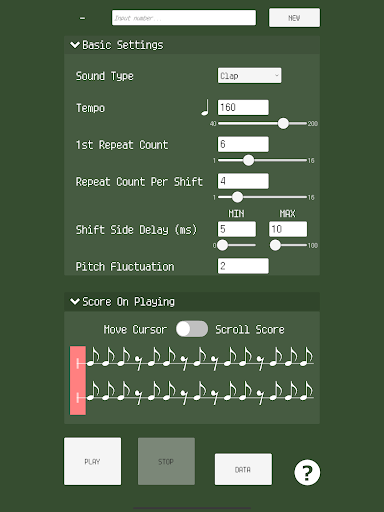
Task: Click the quarter note tempo icon
Action: pyautogui.click(x=205, y=107)
